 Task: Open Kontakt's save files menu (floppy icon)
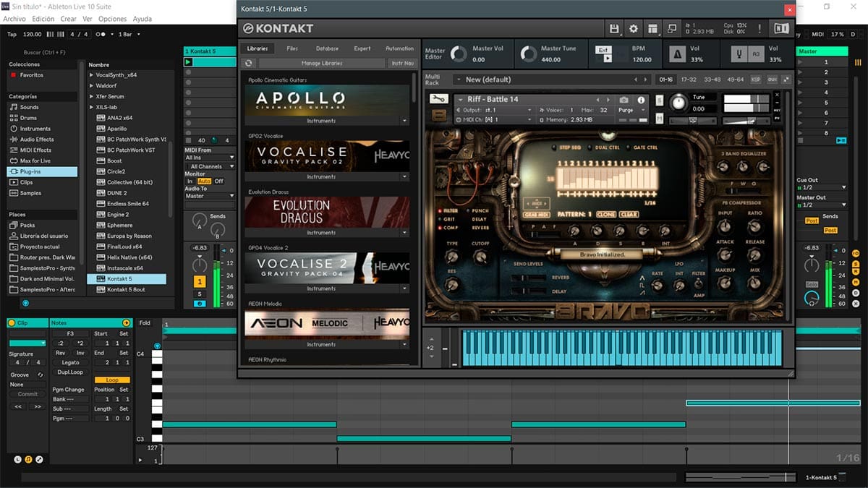614,29
